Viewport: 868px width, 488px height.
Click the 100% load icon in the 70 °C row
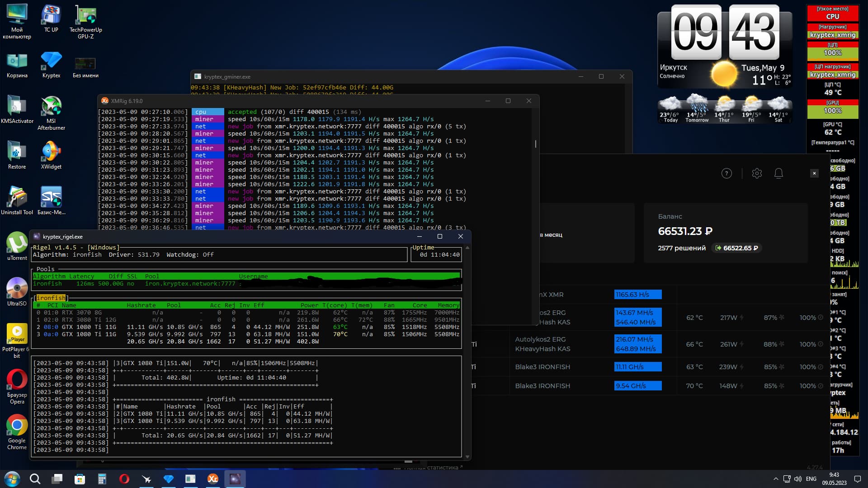(821, 386)
